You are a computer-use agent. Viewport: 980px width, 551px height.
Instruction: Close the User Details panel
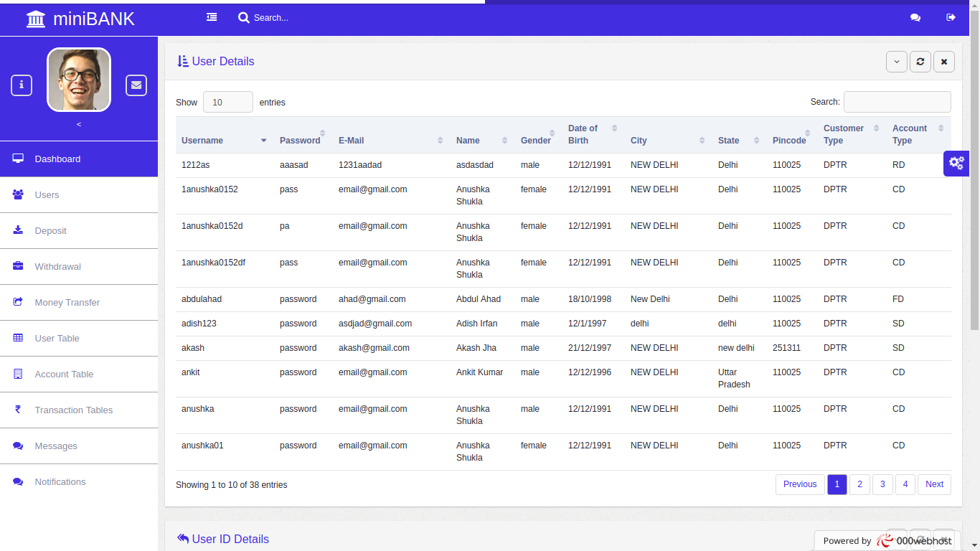click(x=944, y=62)
